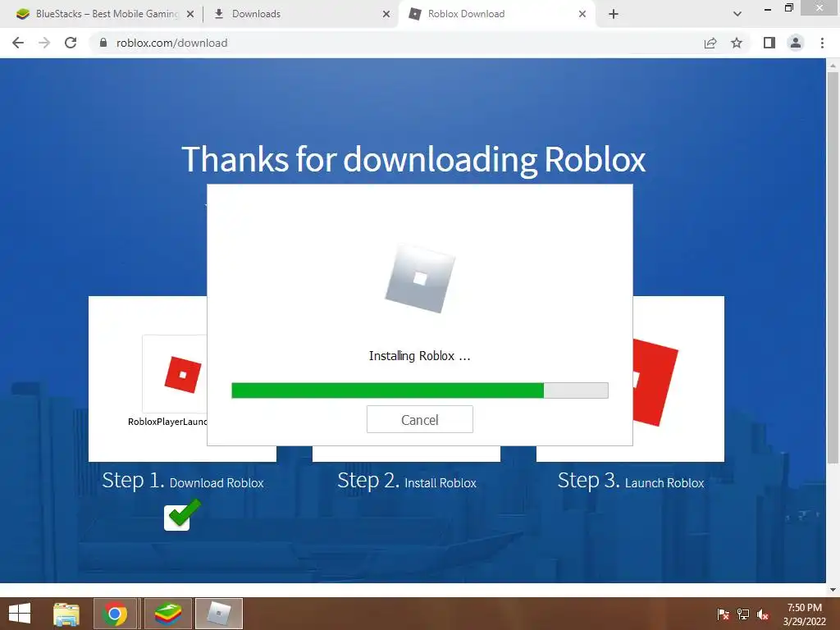Click the taskbar clock showing 7:50 PM
The width and height of the screenshot is (840, 630).
point(804,614)
